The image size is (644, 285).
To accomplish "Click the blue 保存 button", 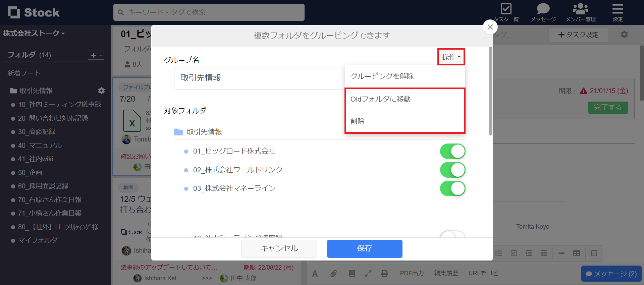I will tap(365, 248).
